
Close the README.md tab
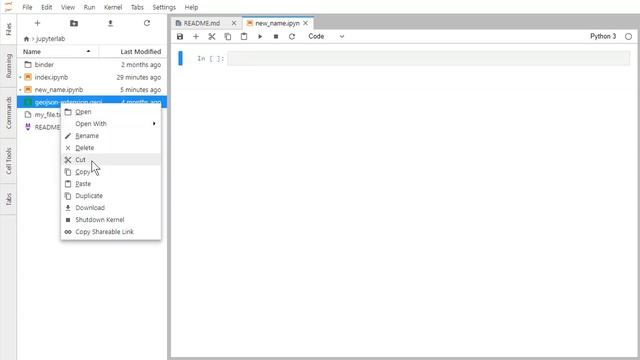(234, 23)
